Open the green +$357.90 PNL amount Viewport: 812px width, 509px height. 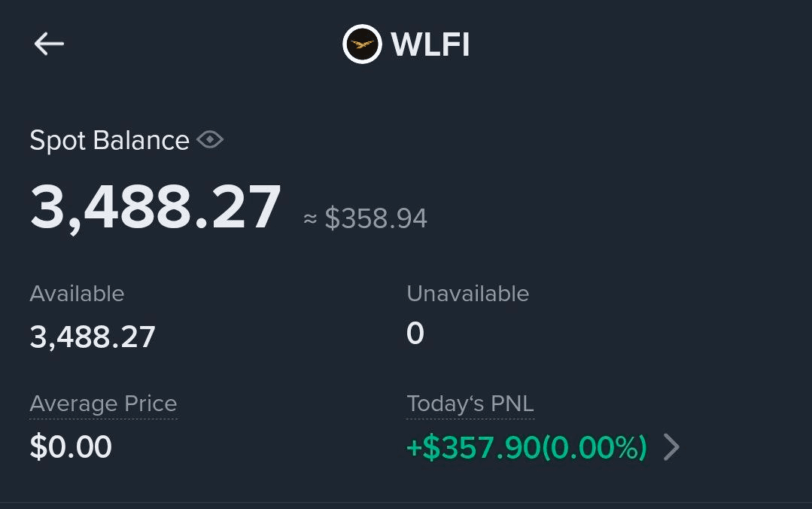473,448
